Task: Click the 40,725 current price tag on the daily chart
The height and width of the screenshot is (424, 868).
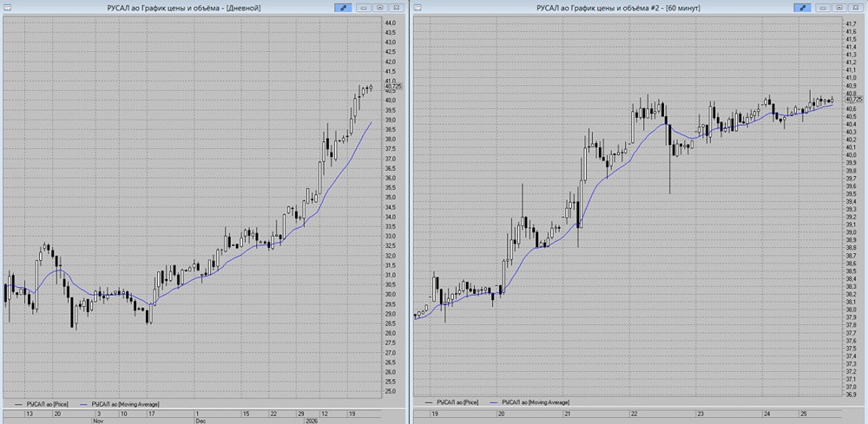Action: point(394,87)
